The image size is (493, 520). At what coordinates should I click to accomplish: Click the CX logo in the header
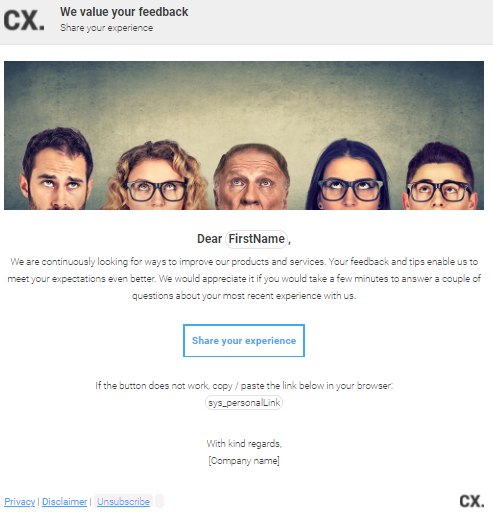click(24, 20)
